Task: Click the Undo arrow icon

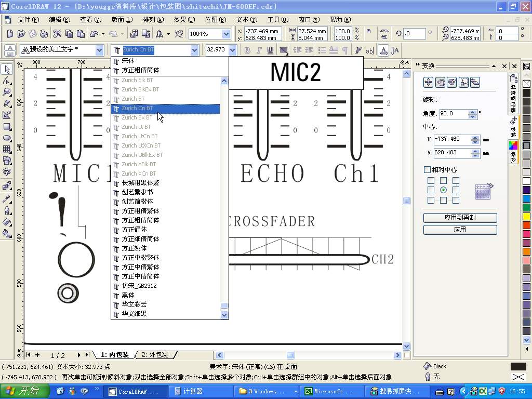Action: 94,34
